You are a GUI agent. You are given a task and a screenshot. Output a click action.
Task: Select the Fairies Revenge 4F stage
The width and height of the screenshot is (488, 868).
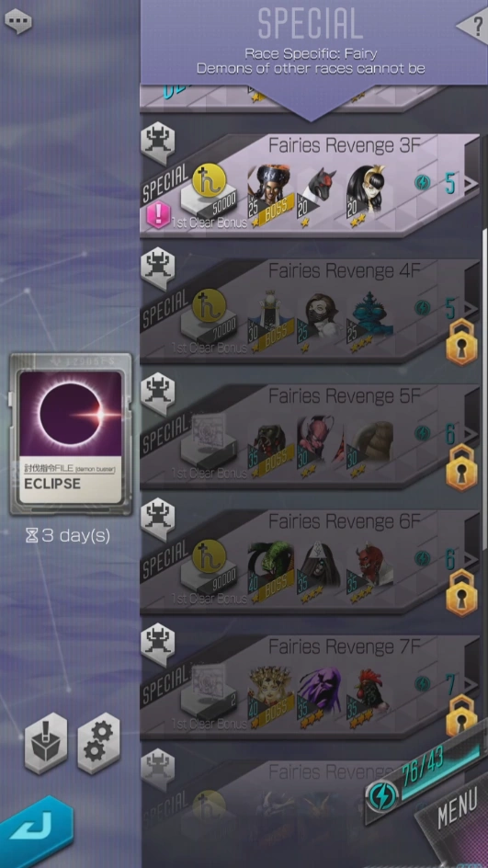click(310, 311)
